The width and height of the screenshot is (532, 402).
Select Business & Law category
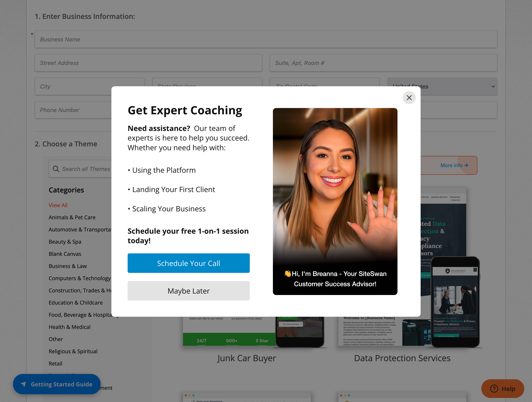(x=68, y=266)
